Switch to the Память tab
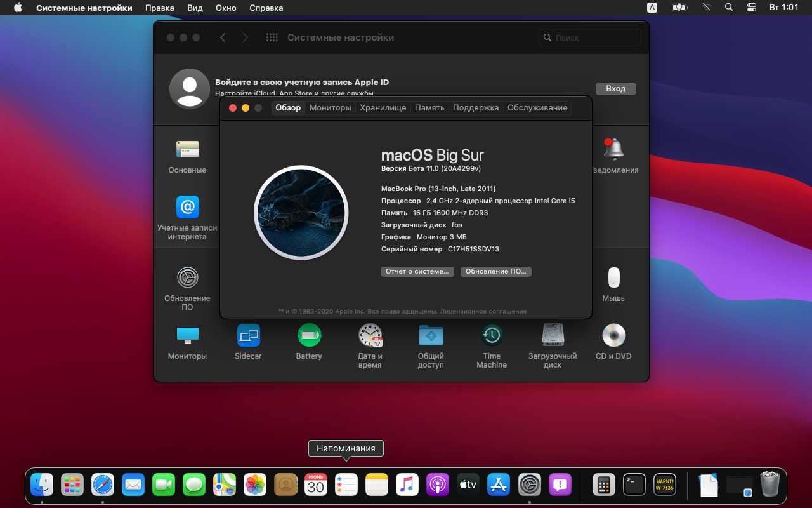The width and height of the screenshot is (812, 508). [x=429, y=108]
